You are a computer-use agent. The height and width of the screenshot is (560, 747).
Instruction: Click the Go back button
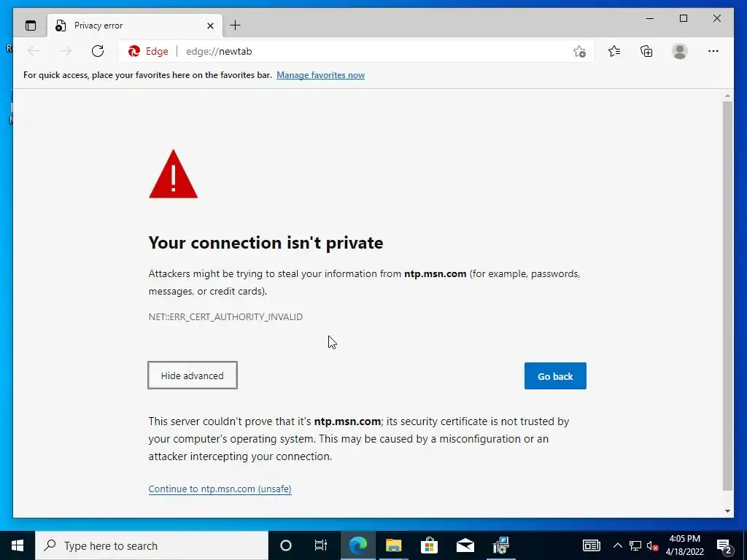click(x=555, y=376)
